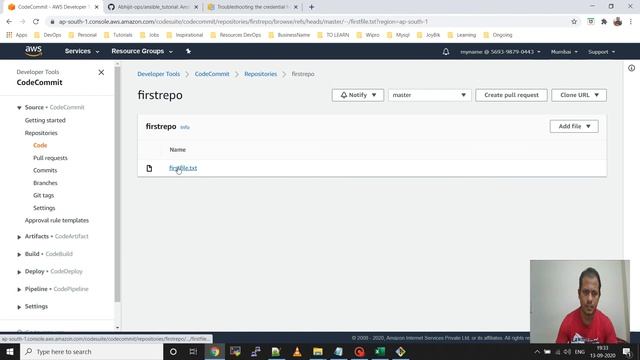Open the Resource Groups dropdown

pyautogui.click(x=142, y=51)
